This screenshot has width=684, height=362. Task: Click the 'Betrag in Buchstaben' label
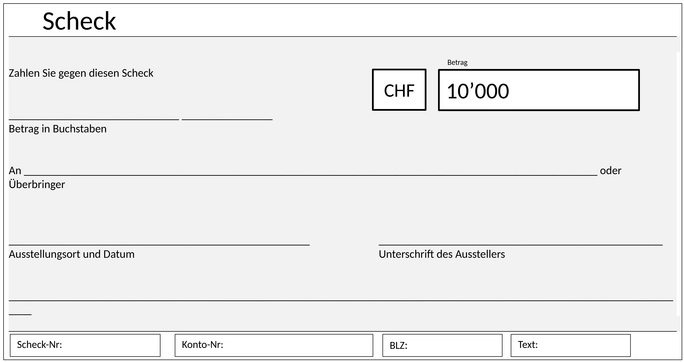58,129
